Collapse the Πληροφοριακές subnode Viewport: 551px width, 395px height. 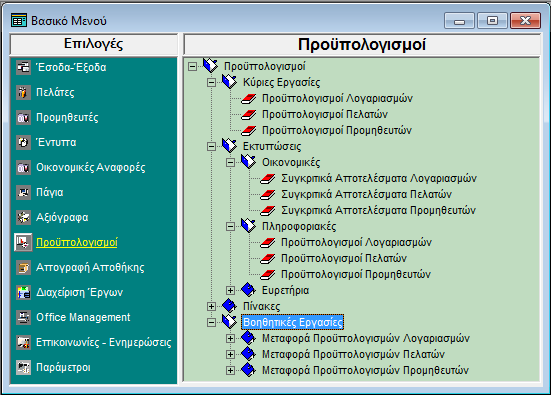230,226
